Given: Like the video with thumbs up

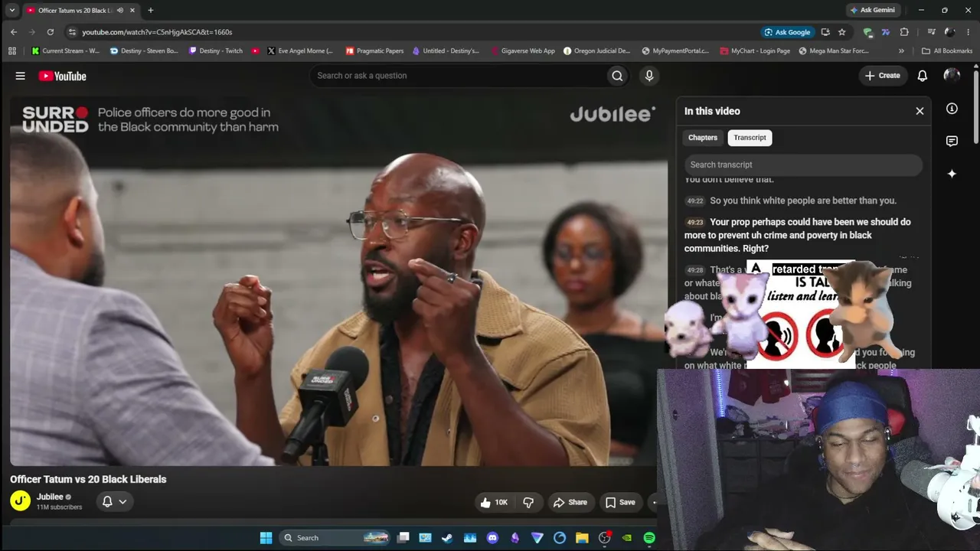Looking at the screenshot, I should point(494,502).
